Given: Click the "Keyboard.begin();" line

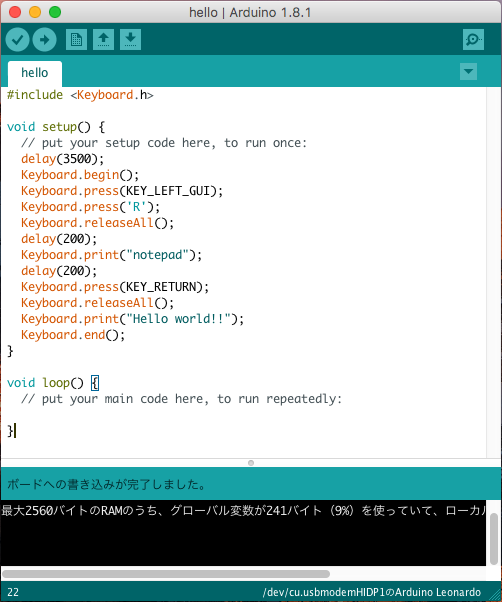Looking at the screenshot, I should tap(80, 175).
